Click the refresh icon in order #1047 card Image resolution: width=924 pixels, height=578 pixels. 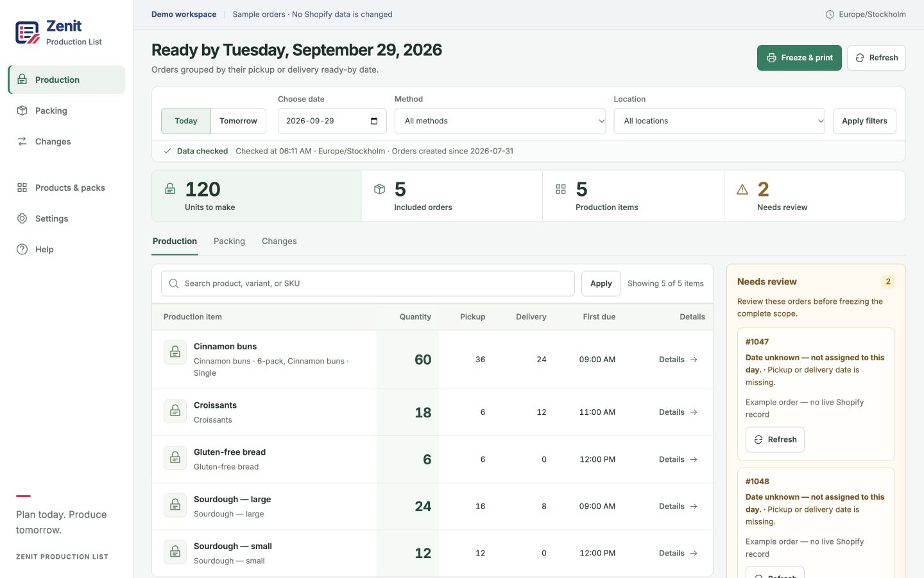coord(758,439)
